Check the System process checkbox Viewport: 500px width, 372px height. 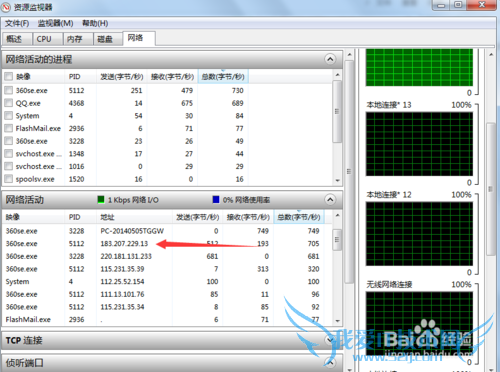pyautogui.click(x=9, y=116)
